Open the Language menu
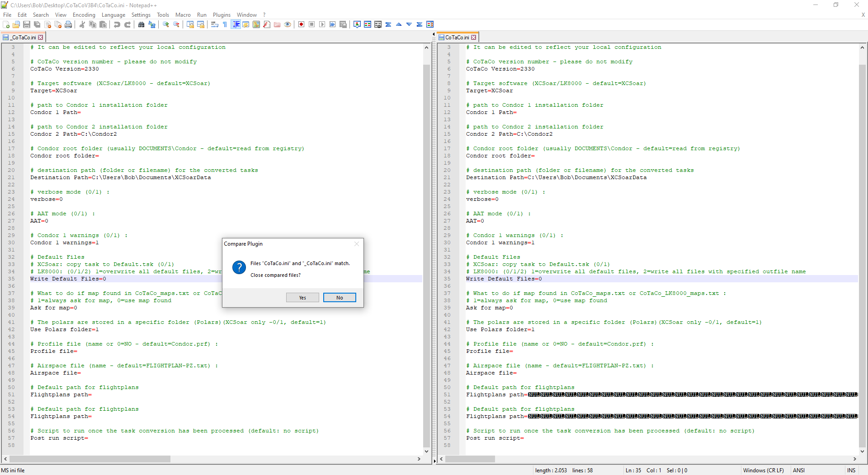Screen dimensions: 868x475 click(113, 15)
